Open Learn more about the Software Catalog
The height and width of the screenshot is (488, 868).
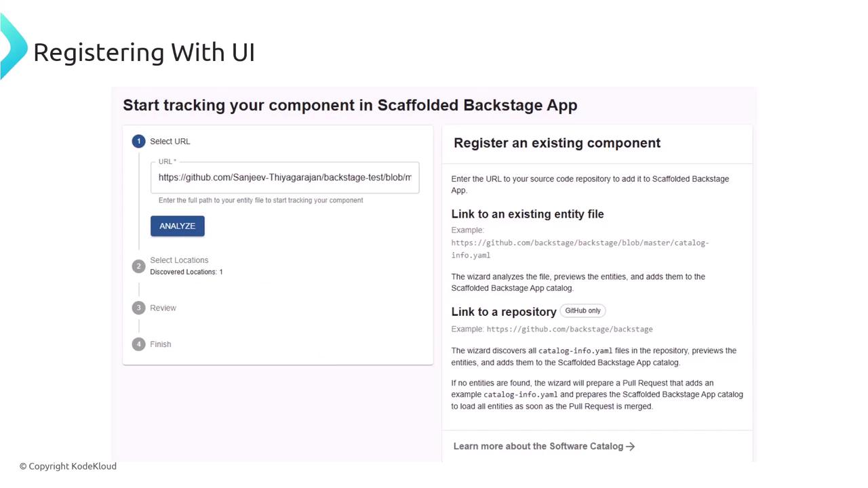click(538, 447)
